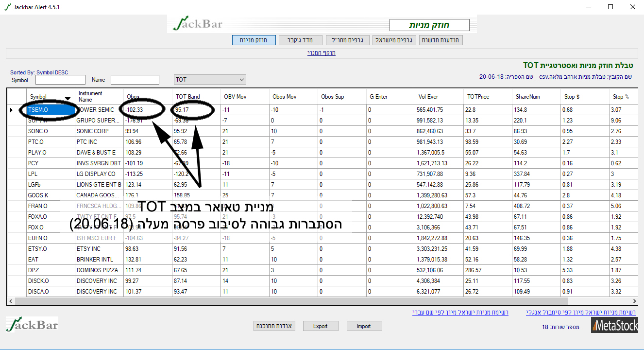Click the DOMINOS PIZZA name cell
Image resolution: width=644 pixels, height=350 pixels.
[99, 270]
